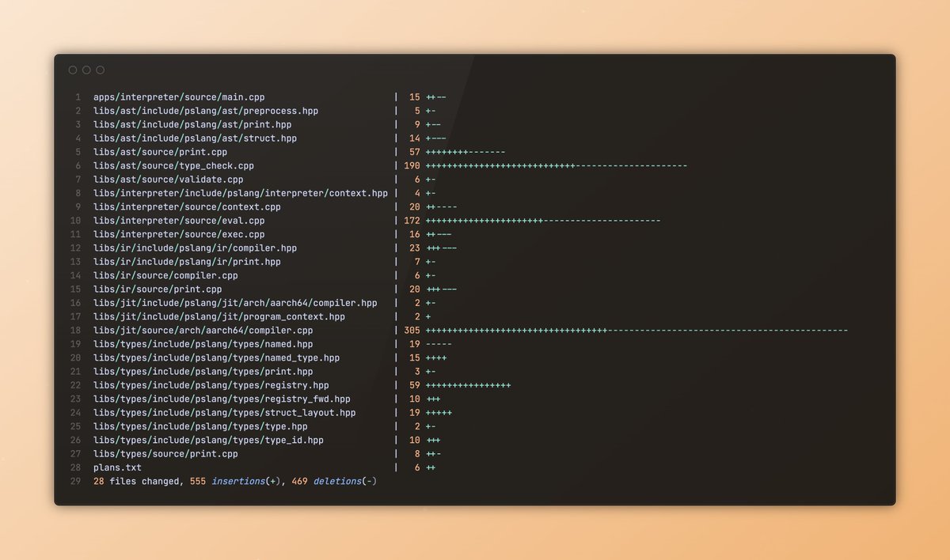Screen dimensions: 950x560
Task: Click line number 1 in the gutter
Action: pyautogui.click(x=78, y=97)
